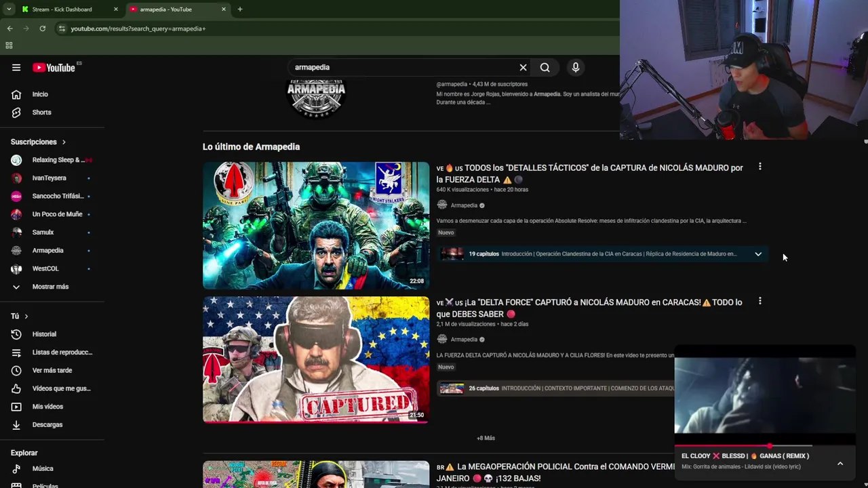This screenshot has height=488, width=868.
Task: Select the armapedia - YouTube tab
Action: [x=166, y=9]
